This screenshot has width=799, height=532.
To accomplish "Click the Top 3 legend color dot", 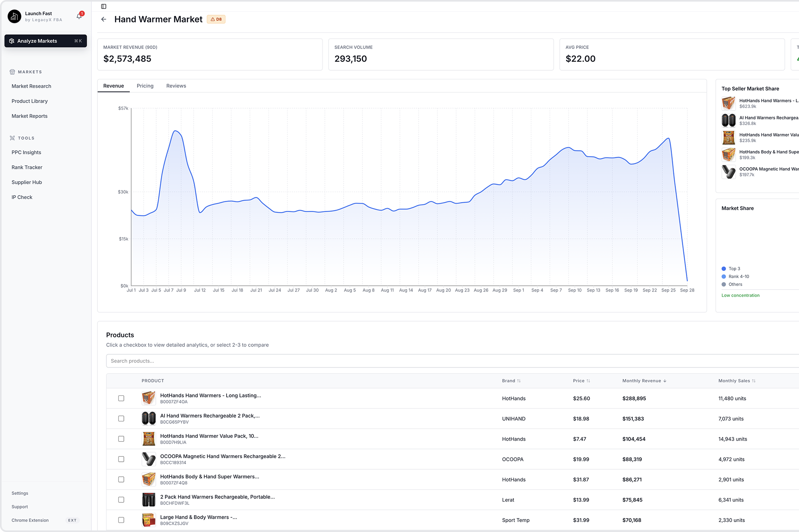I will tap(723, 269).
